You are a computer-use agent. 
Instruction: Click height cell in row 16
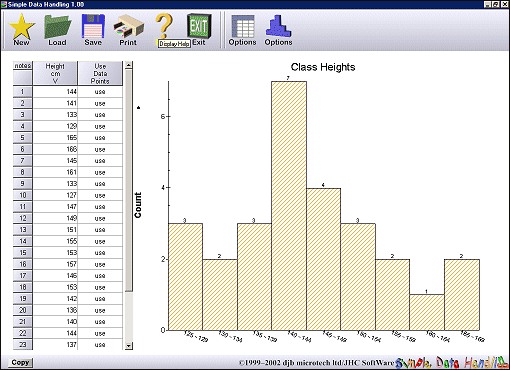[x=55, y=264]
